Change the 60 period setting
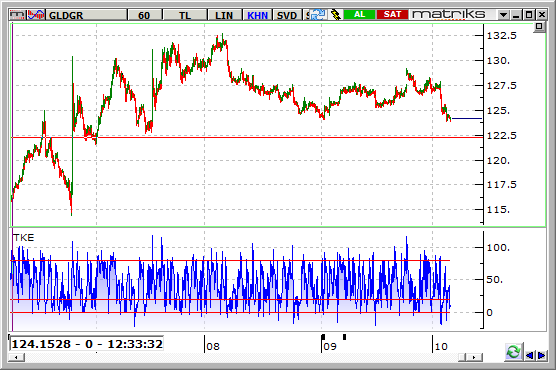Screen dimensions: 556x370 coord(144,15)
